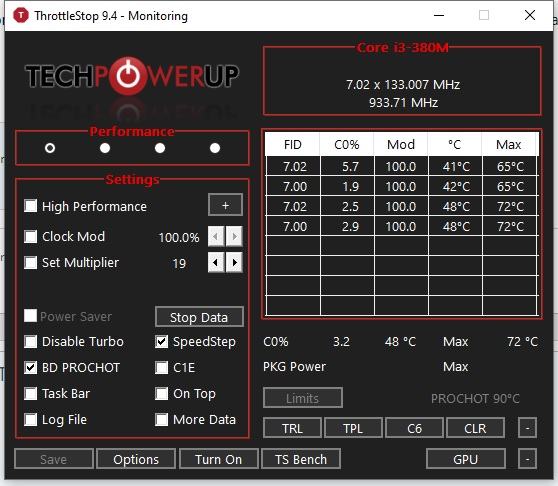Click the FID column header
The height and width of the screenshot is (486, 558).
[x=293, y=144]
